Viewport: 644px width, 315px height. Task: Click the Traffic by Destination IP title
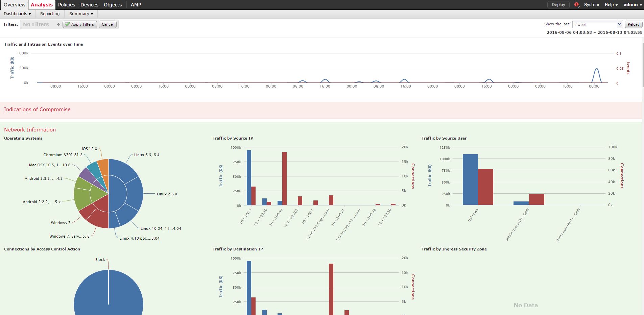[238, 249]
